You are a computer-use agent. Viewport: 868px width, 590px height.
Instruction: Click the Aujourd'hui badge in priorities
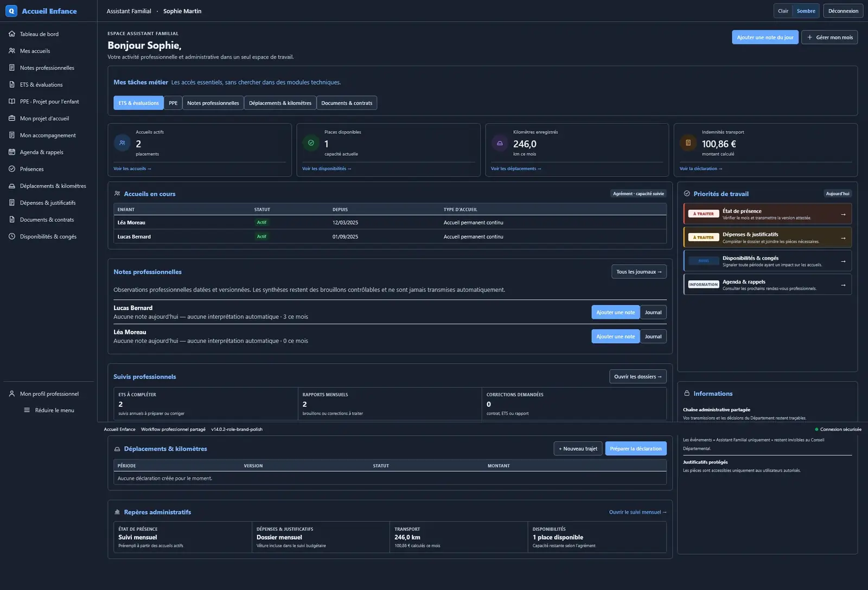point(838,194)
